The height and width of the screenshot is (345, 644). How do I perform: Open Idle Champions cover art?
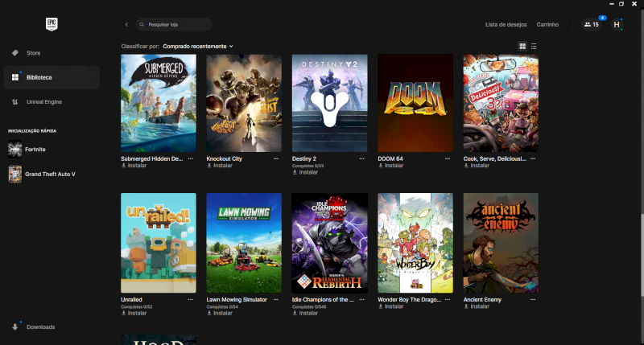[330, 243]
